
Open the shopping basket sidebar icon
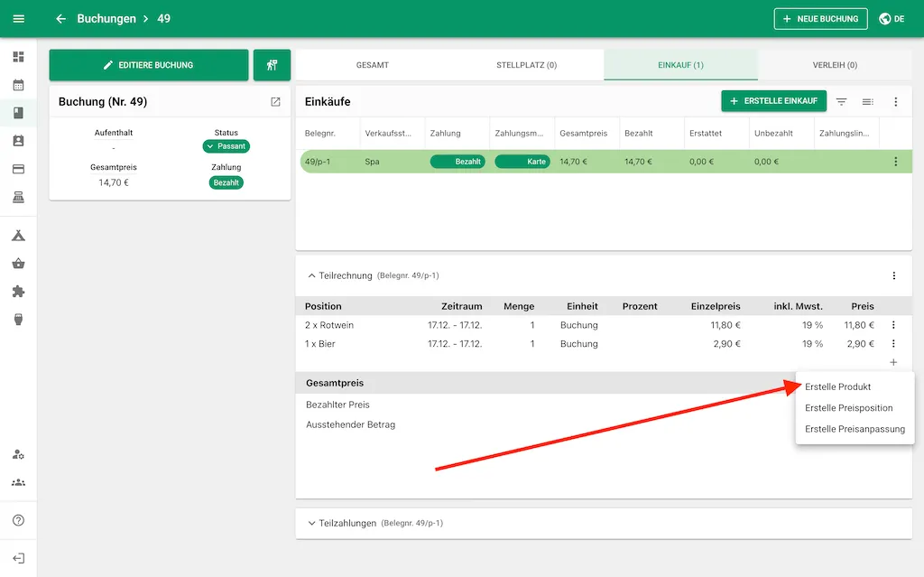click(x=18, y=263)
